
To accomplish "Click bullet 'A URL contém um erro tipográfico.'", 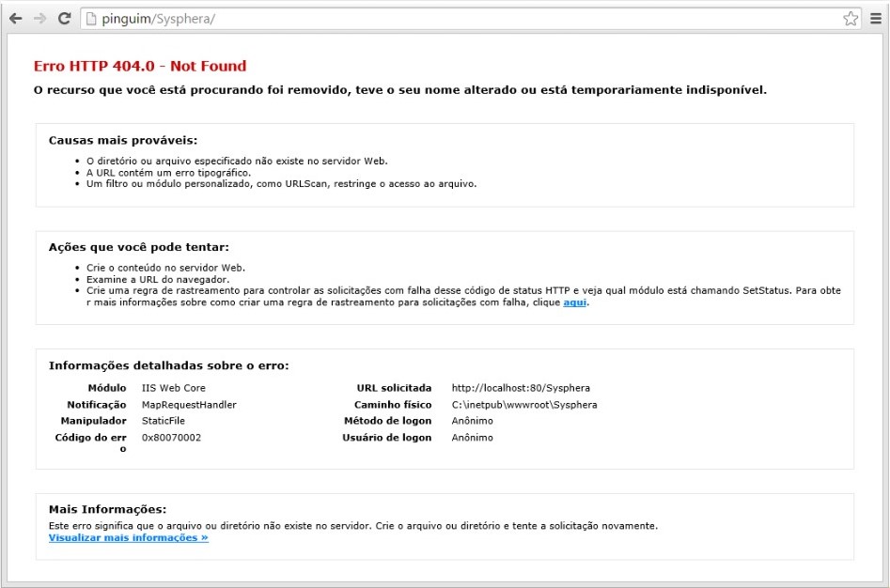I will click(168, 173).
